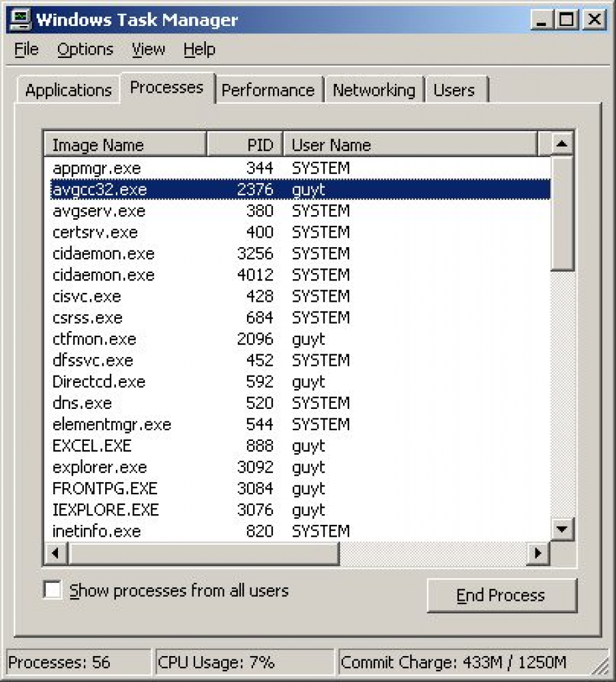616x682 pixels.
Task: Maximize the Task Manager window
Action: click(x=567, y=20)
